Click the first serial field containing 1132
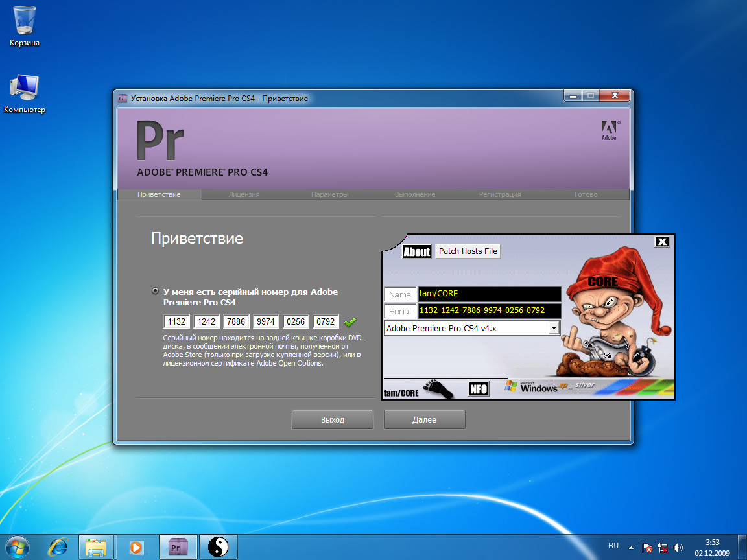This screenshot has height=560, width=747. click(176, 321)
